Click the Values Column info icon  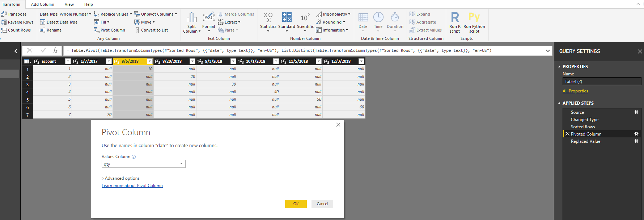(134, 157)
